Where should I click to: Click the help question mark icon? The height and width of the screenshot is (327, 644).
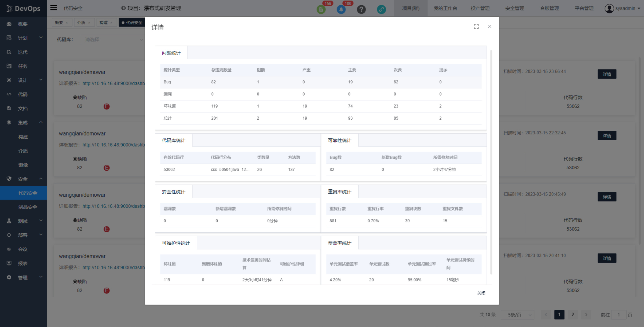(361, 9)
